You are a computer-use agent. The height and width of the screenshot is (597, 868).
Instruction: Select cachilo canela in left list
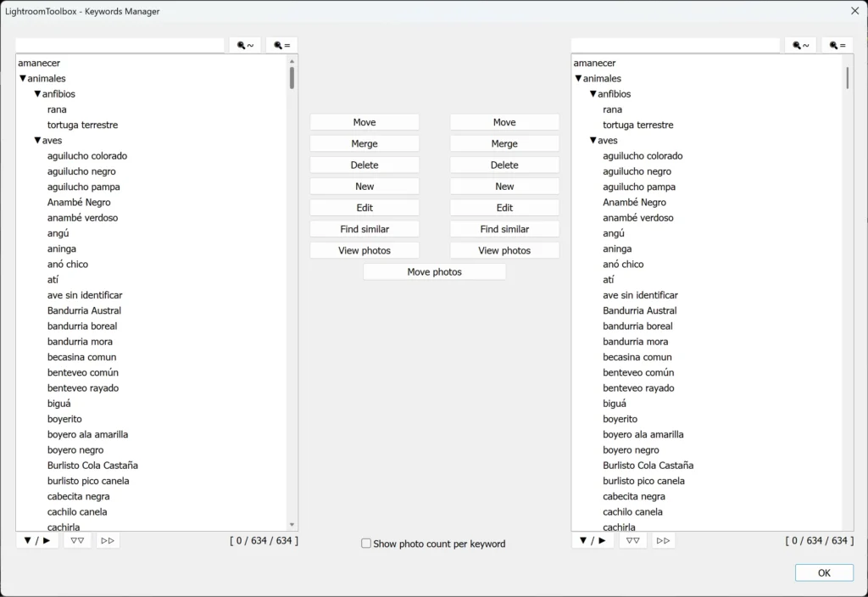pos(77,512)
